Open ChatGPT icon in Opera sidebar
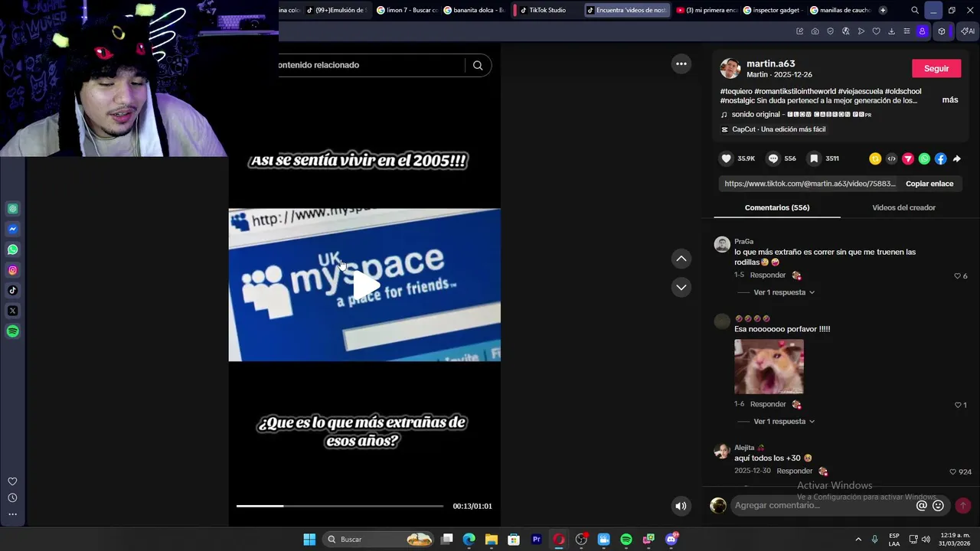 click(x=13, y=209)
